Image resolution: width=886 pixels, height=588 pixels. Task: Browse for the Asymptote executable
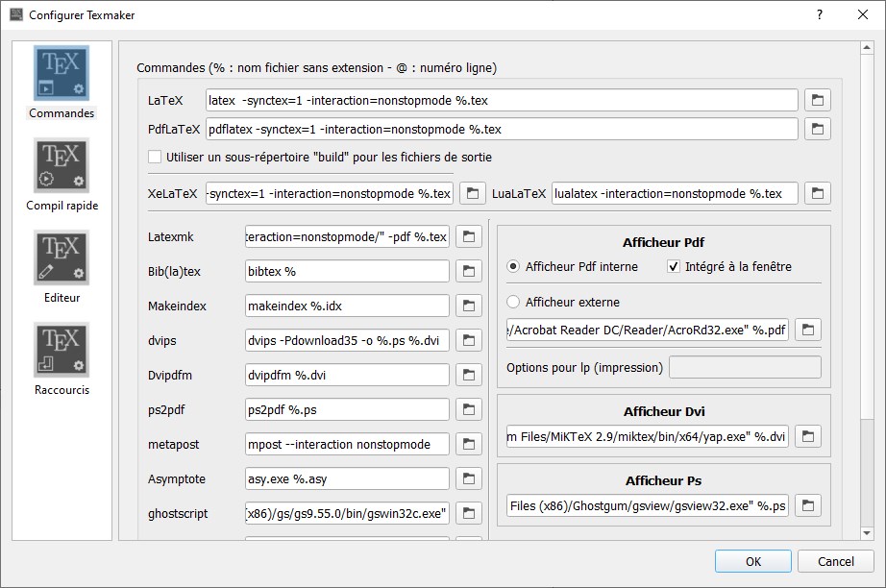[x=468, y=478]
